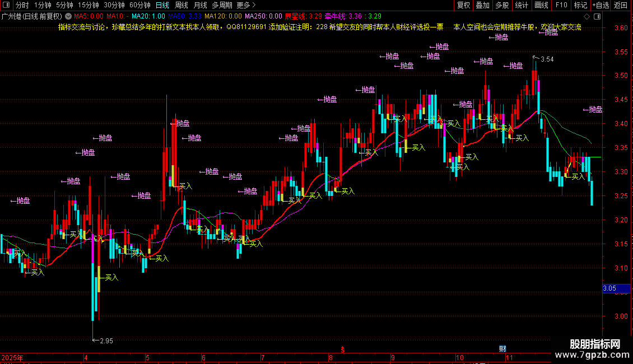Click the 2.95 low price marker
Image resolution: width=633 pixels, height=364 pixels.
pyautogui.click(x=106, y=341)
